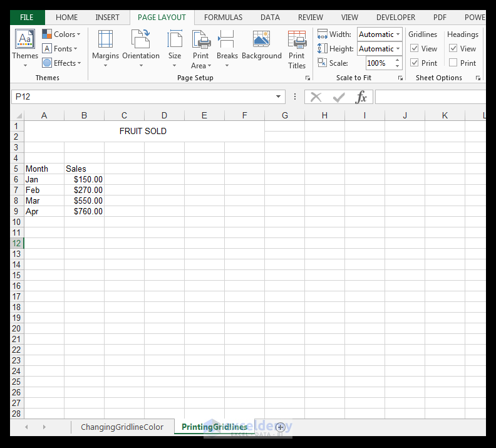The image size is (496, 448).
Task: Open Insert Function fx dialog
Action: click(361, 97)
